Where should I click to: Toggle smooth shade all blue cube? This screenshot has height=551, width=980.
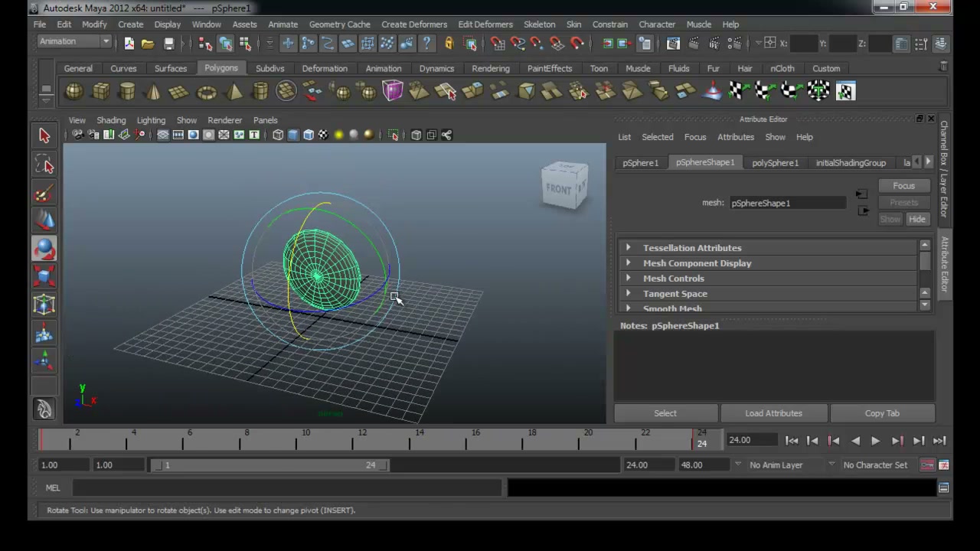click(293, 135)
